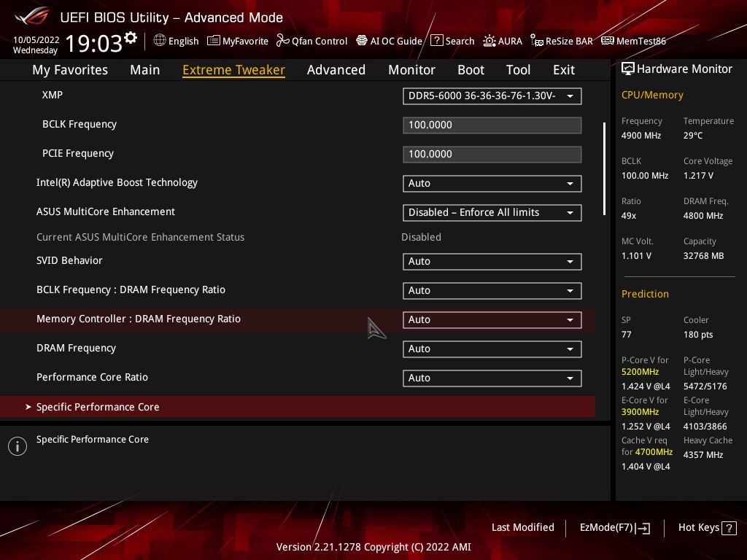The width and height of the screenshot is (747, 560).
Task: Click Current ASUS MultiCore Enhancement Status text
Action: coord(141,237)
